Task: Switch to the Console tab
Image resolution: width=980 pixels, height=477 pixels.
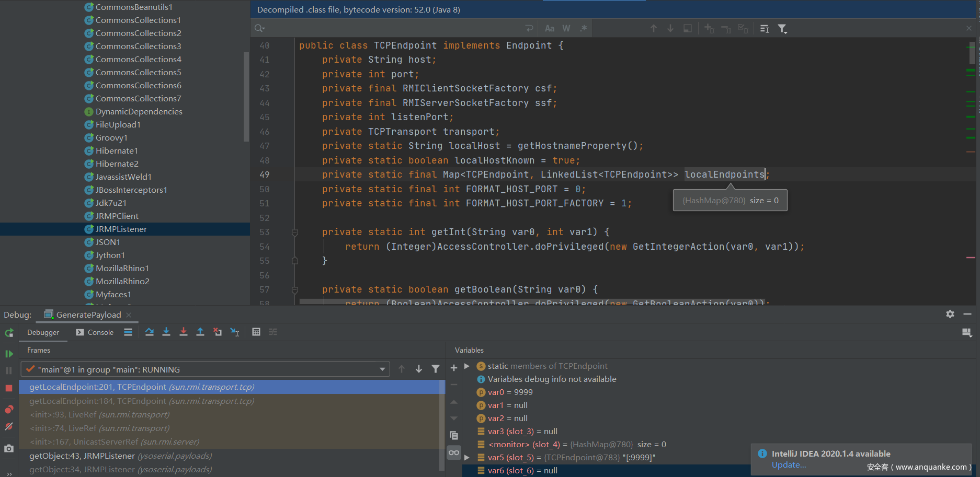Action: coord(95,332)
